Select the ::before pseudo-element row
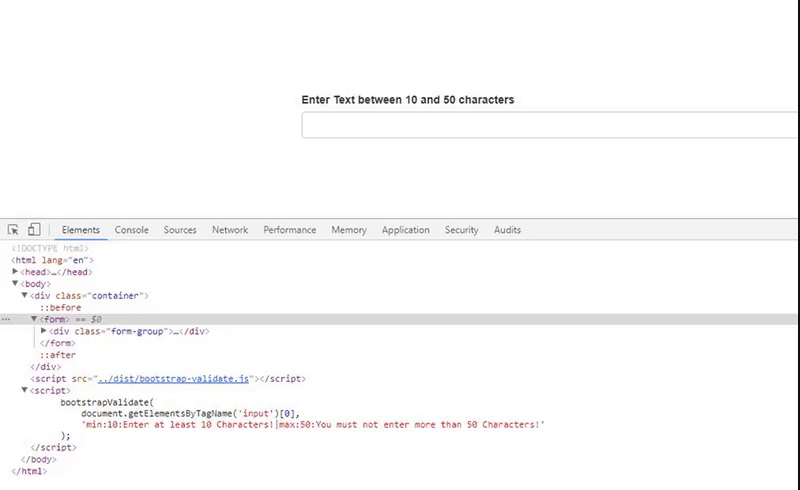This screenshot has height=490, width=800. click(x=61, y=307)
